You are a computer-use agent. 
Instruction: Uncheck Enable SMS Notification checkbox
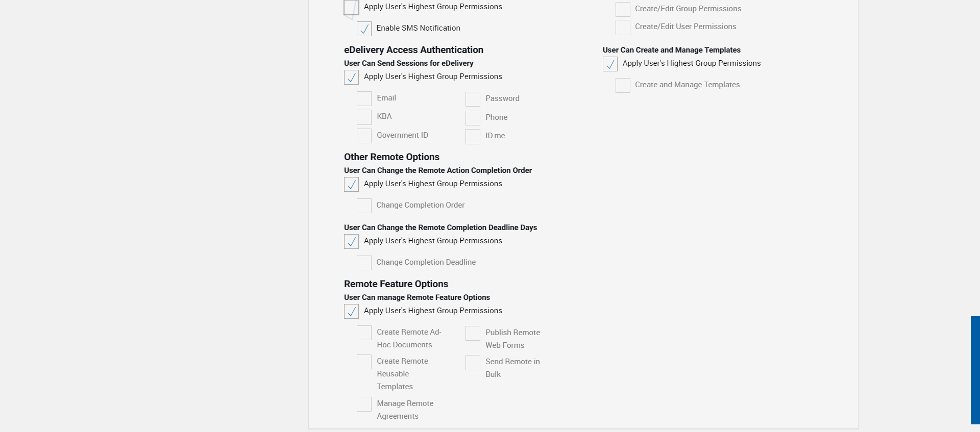click(364, 29)
